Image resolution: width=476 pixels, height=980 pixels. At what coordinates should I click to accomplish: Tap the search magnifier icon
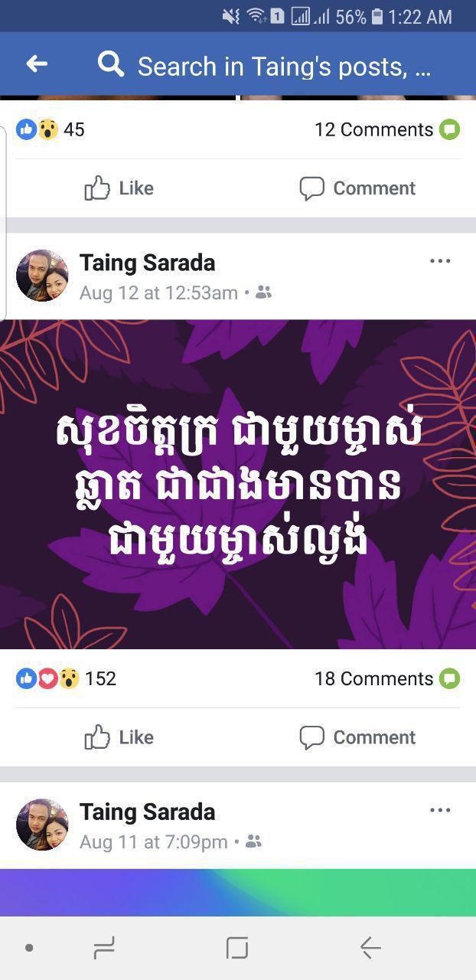111,65
